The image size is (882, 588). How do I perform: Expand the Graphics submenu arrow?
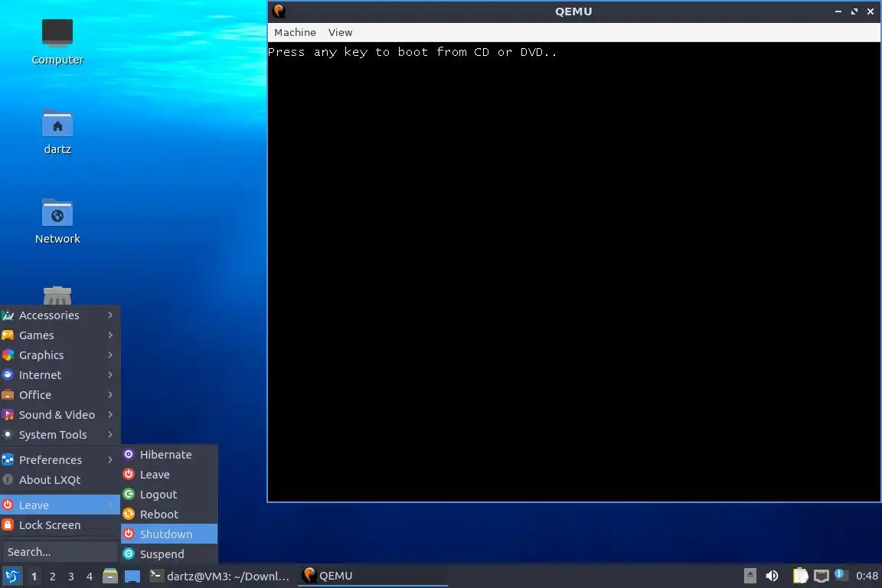110,355
